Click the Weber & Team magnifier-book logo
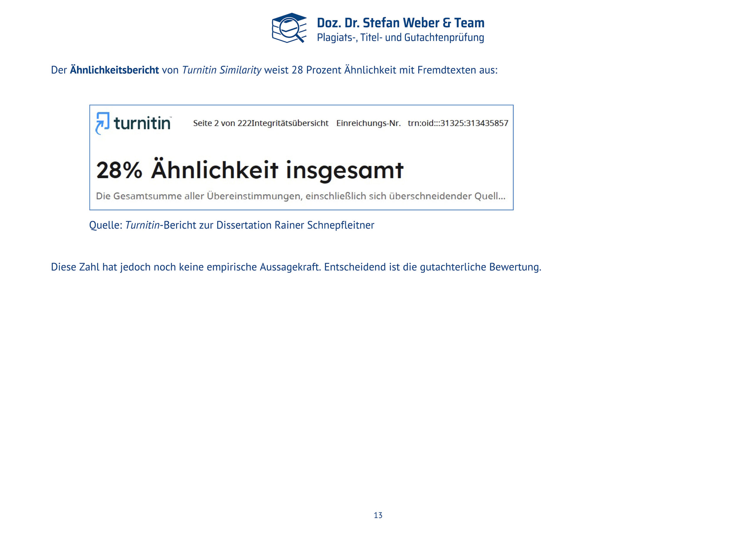Image resolution: width=756 pixels, height=534 pixels. coord(290,28)
